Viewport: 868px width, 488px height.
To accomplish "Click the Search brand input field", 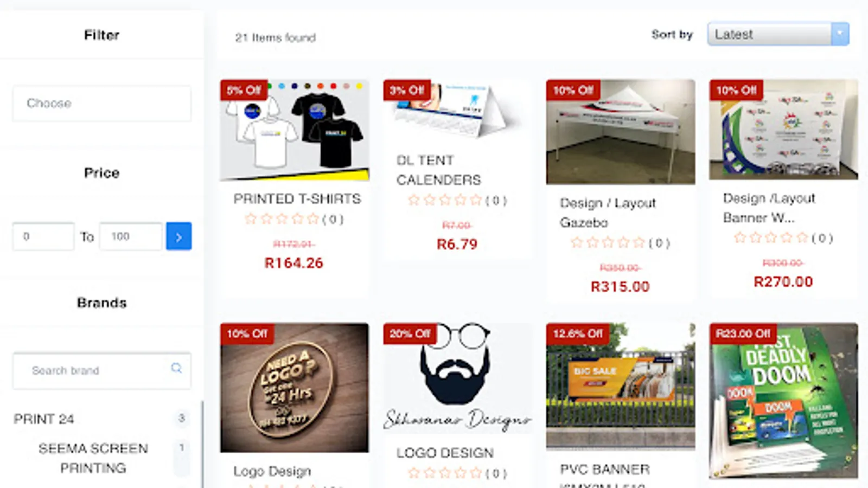I will coord(102,371).
